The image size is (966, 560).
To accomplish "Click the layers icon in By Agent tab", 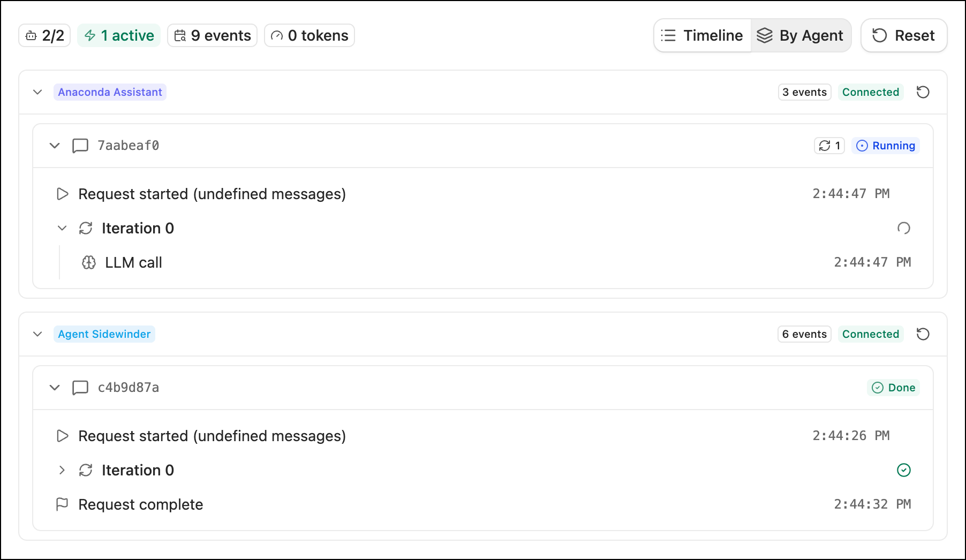I will (765, 35).
